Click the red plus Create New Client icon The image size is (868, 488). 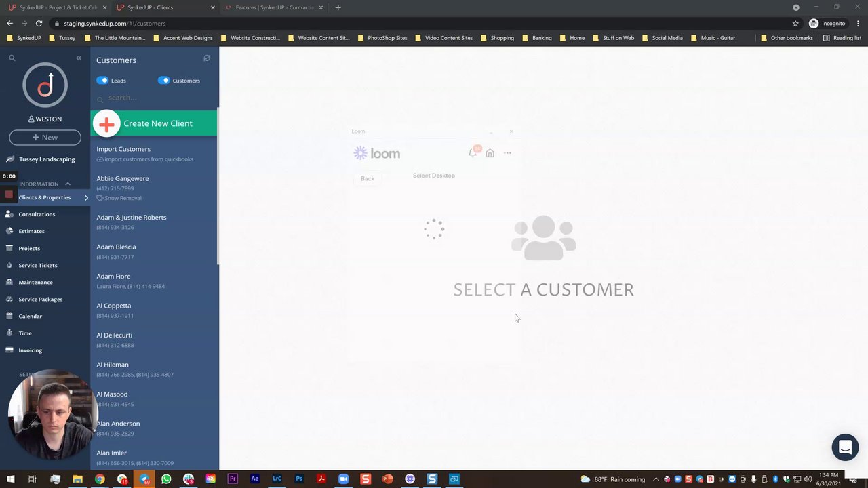(106, 123)
